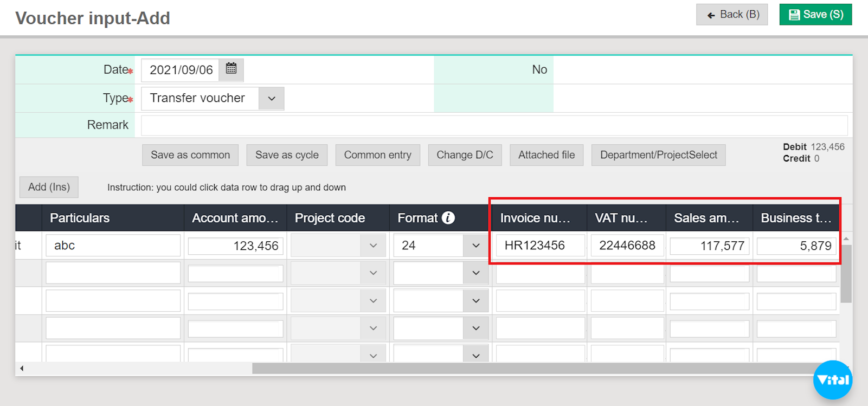Viewport: 868px width, 406px height.
Task: Click the Format info icon
Action: [x=448, y=218]
